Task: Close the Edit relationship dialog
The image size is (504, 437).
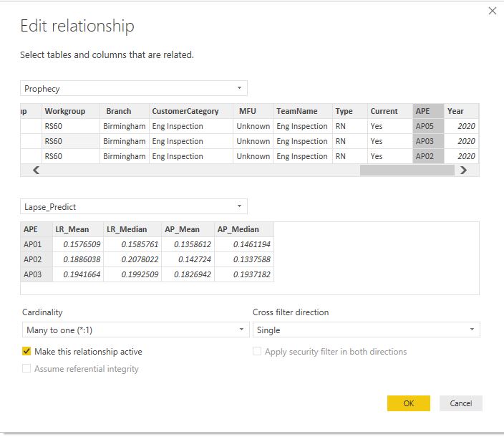Action: 492,11
